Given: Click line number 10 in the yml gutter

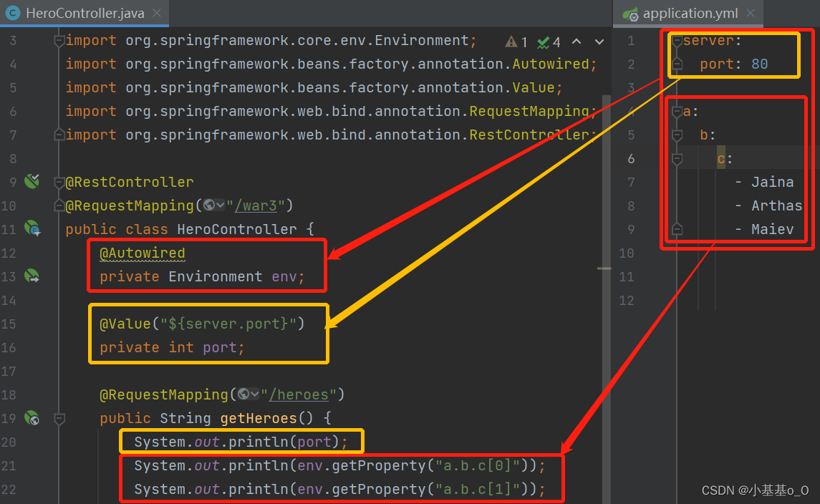Looking at the screenshot, I should point(627,253).
